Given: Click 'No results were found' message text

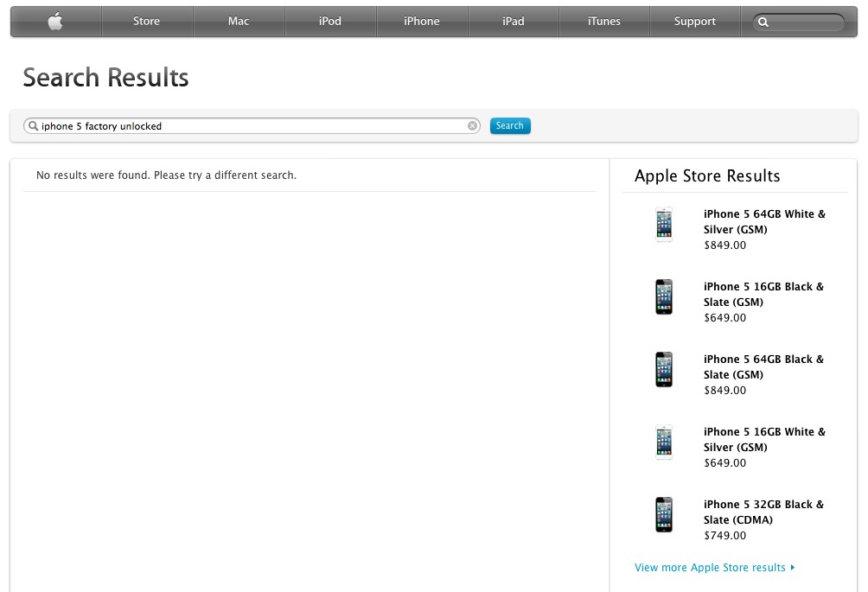Looking at the screenshot, I should point(166,175).
